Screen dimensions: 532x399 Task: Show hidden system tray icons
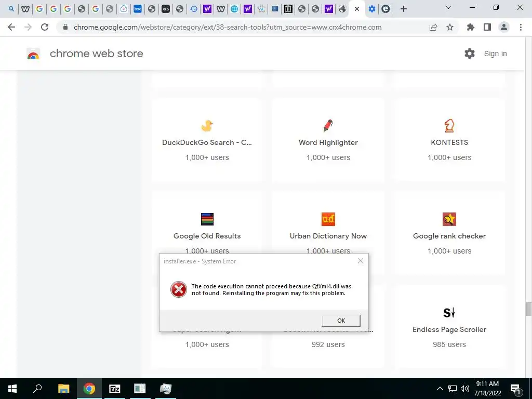[x=440, y=389]
